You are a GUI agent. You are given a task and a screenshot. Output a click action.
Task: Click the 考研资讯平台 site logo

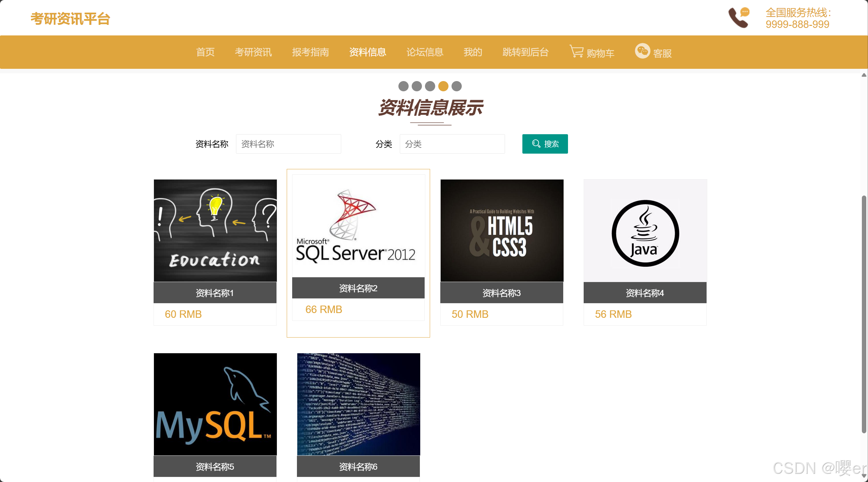tap(70, 19)
